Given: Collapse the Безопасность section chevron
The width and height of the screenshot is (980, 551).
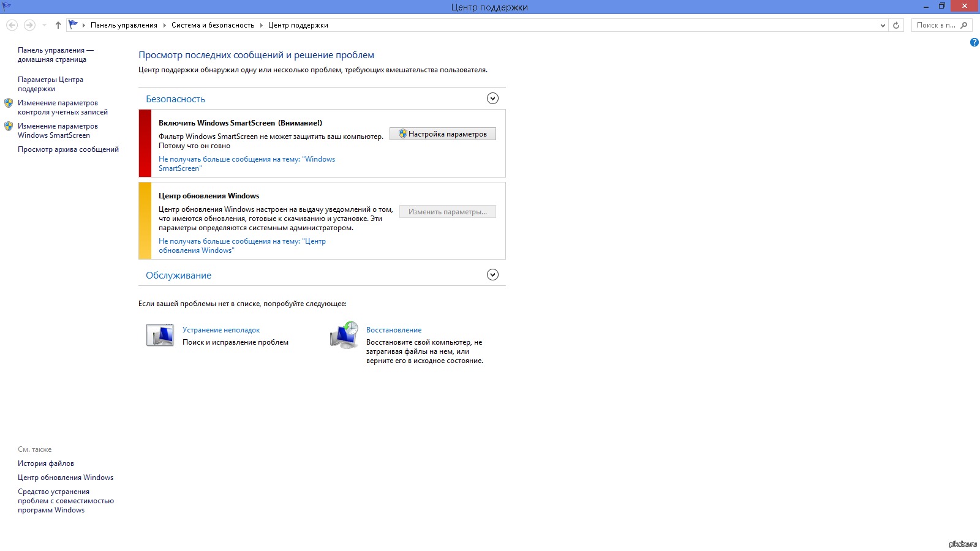Looking at the screenshot, I should coord(492,99).
